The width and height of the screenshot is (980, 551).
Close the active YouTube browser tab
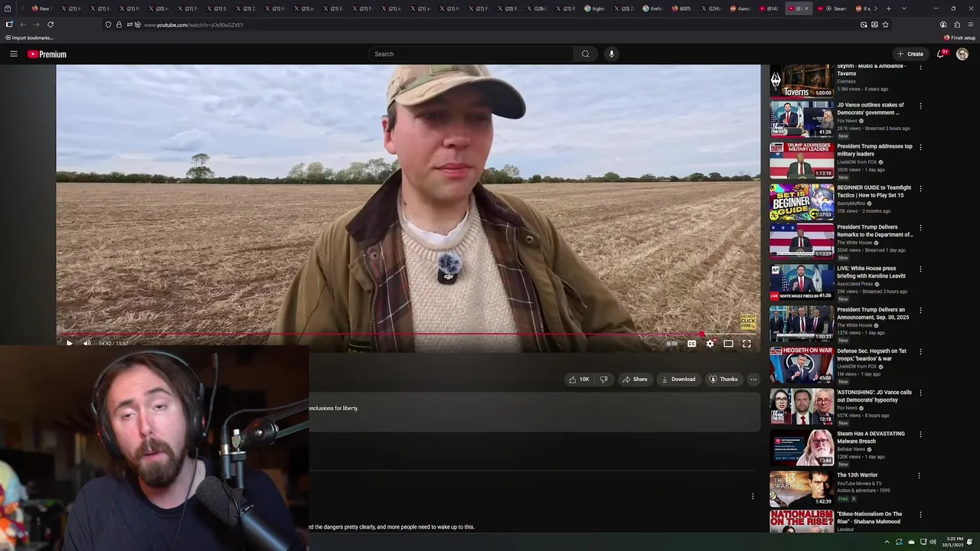(806, 8)
